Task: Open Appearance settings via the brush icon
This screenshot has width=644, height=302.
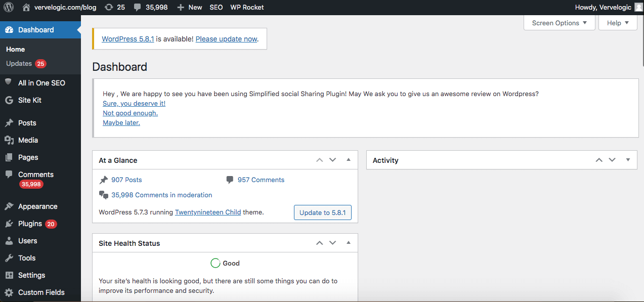Action: coord(37,206)
